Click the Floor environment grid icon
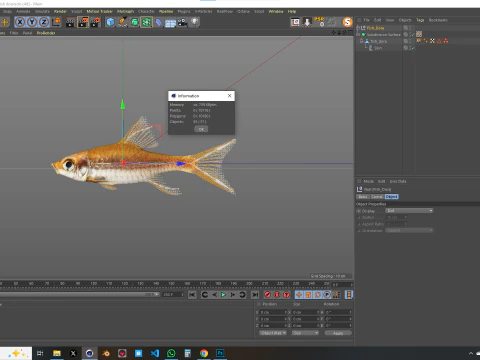Image resolution: width=480 pixels, height=360 pixels. click(x=170, y=23)
